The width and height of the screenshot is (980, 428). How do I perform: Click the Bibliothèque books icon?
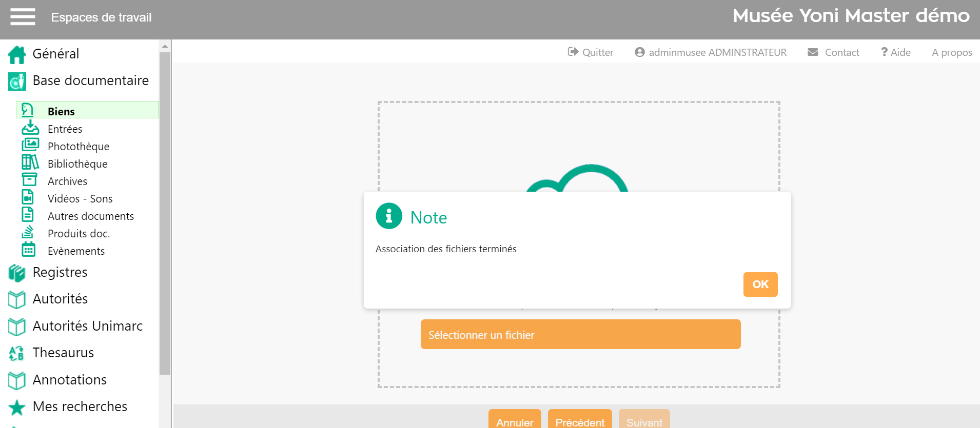(x=30, y=162)
